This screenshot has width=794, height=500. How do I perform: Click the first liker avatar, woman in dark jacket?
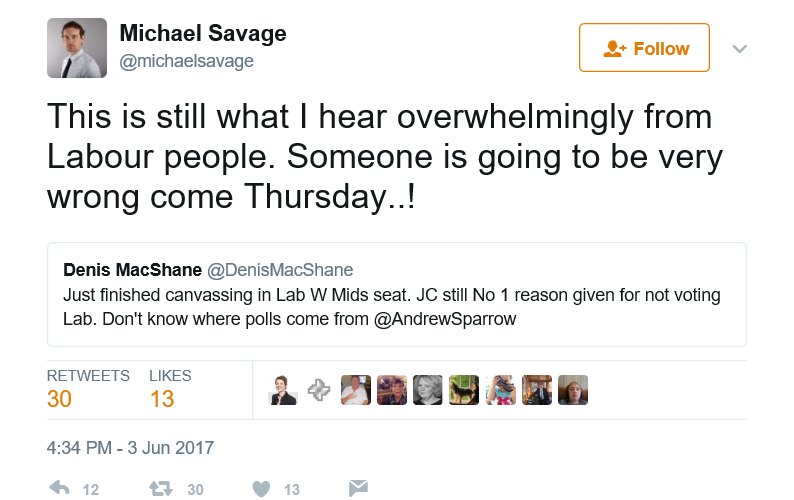[x=284, y=390]
